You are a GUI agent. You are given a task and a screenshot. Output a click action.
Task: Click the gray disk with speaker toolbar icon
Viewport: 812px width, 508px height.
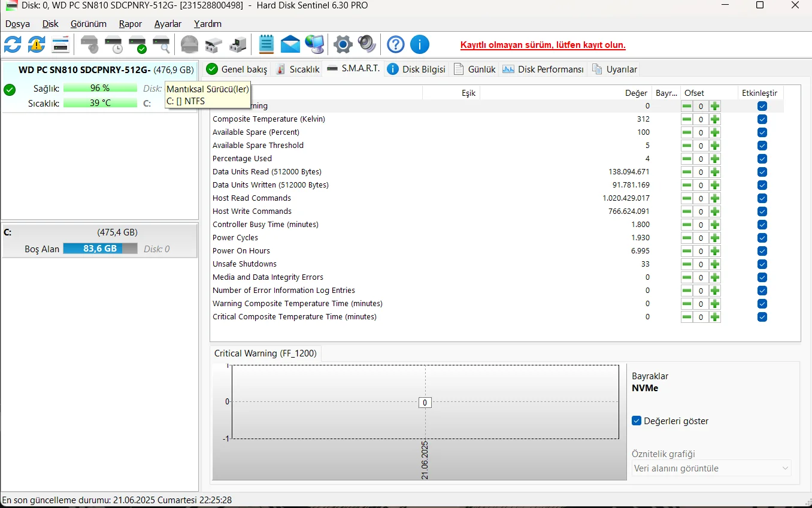pyautogui.click(x=89, y=44)
